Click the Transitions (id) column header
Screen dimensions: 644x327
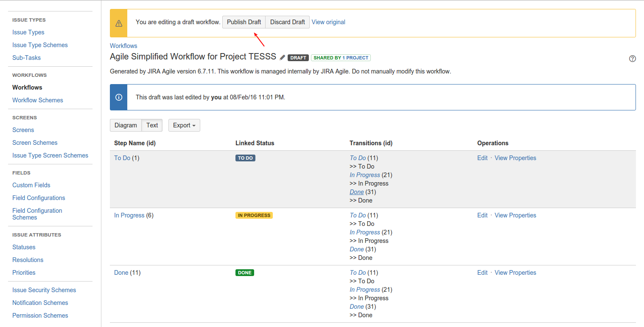pos(371,143)
